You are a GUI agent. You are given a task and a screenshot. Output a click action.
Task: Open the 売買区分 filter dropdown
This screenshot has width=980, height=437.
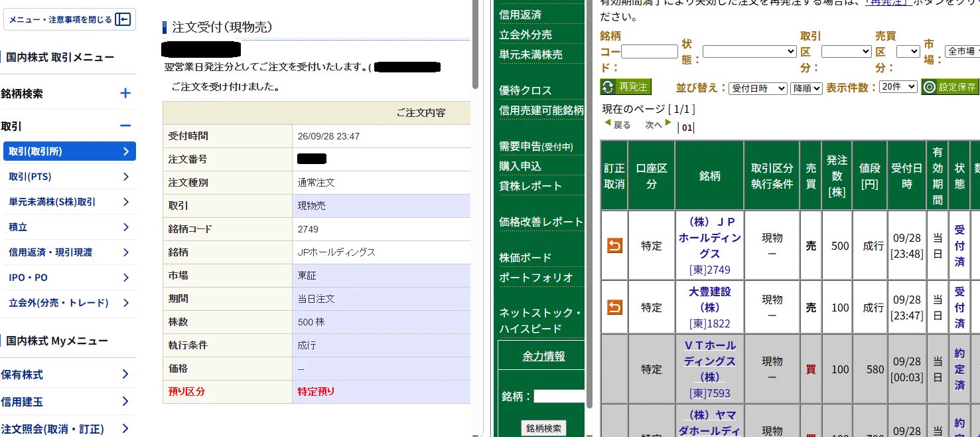tap(908, 51)
